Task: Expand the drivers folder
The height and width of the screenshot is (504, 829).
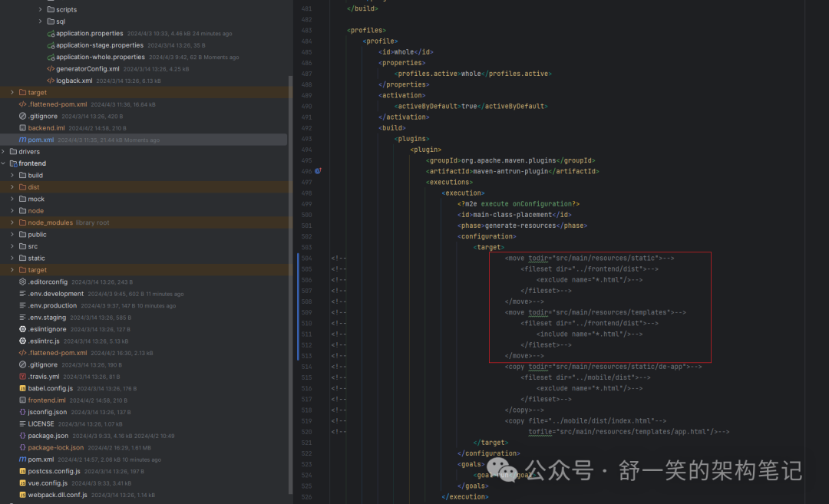Action: tap(4, 152)
